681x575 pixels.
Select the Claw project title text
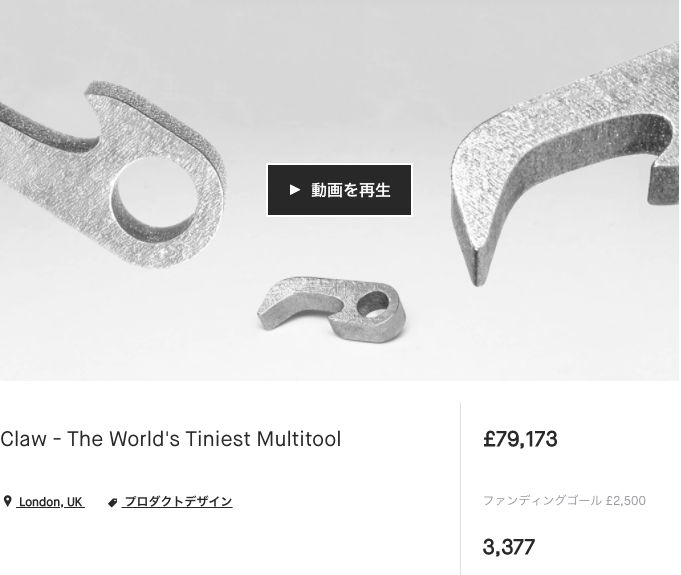point(171,439)
